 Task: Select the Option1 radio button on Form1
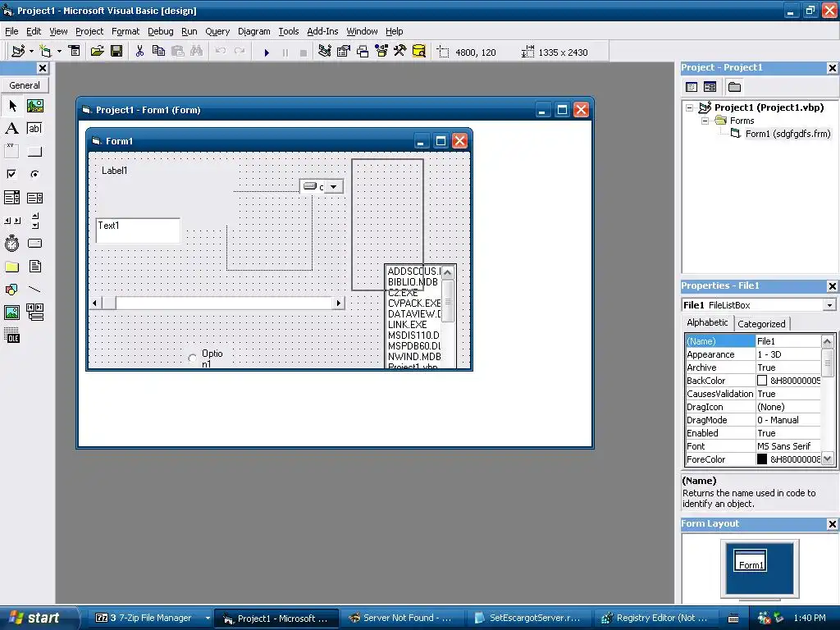point(192,358)
